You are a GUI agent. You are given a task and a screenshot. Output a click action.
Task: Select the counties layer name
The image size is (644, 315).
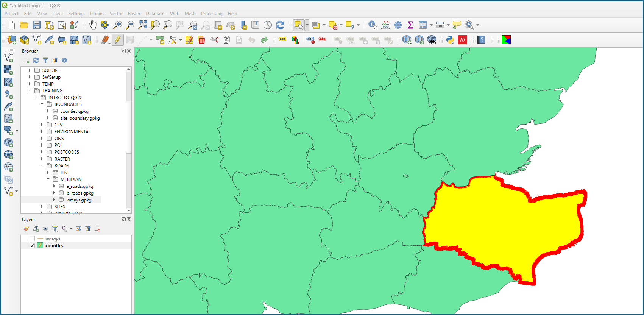(54, 246)
